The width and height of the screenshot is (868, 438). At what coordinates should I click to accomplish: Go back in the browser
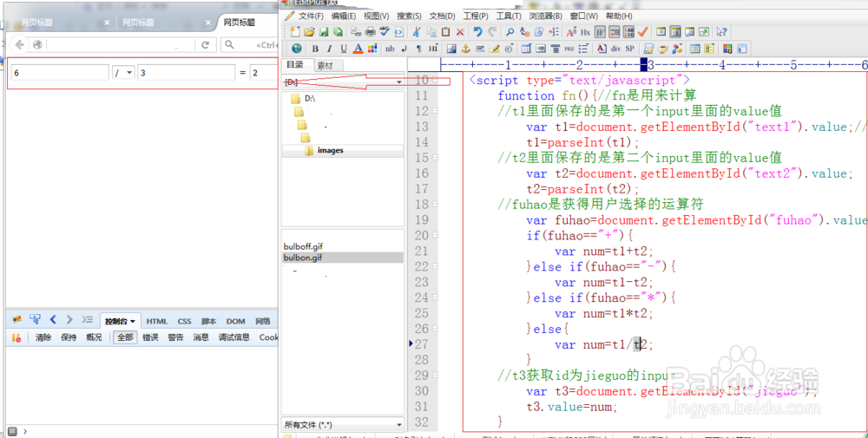pos(20,45)
